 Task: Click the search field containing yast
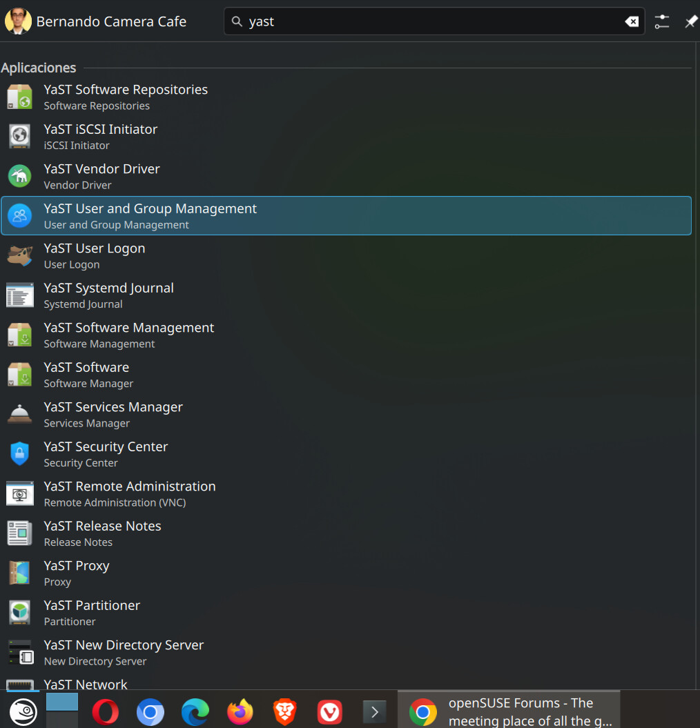pos(428,21)
